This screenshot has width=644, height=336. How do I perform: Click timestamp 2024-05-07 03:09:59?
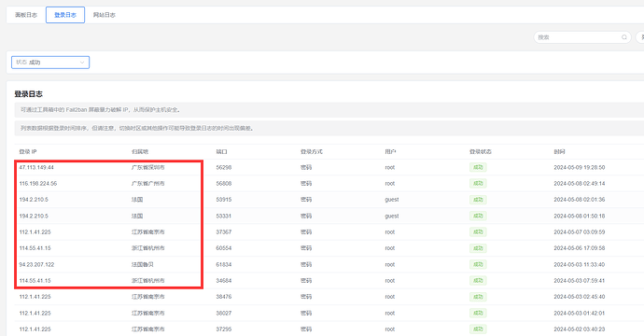(x=579, y=232)
